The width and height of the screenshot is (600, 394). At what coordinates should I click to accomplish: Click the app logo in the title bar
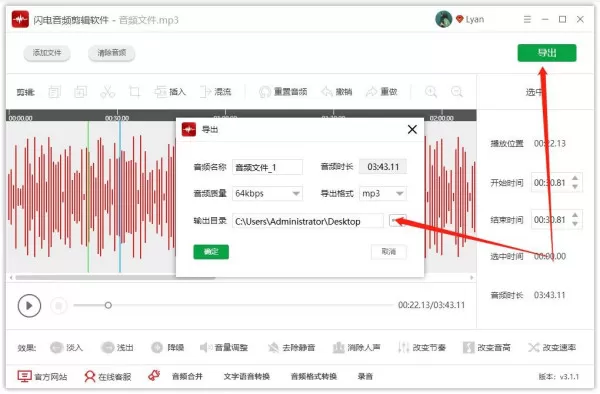(20, 19)
